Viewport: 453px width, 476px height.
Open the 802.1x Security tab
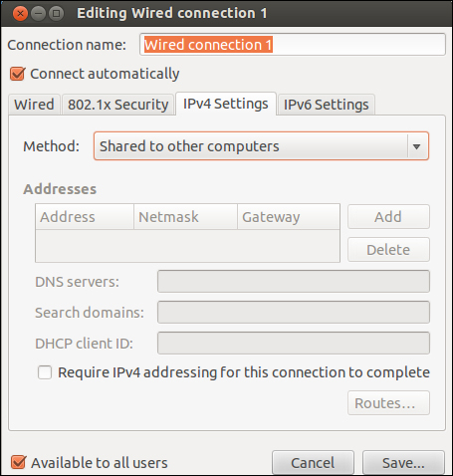(x=118, y=105)
